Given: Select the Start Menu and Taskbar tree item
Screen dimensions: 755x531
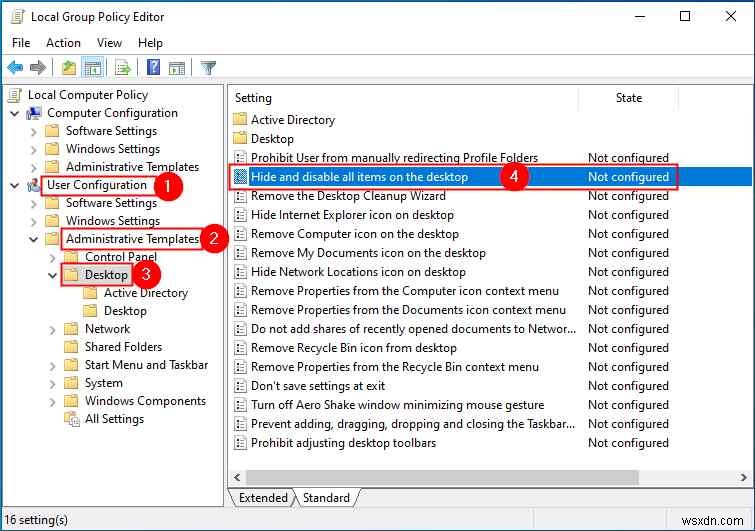Looking at the screenshot, I should [x=146, y=365].
